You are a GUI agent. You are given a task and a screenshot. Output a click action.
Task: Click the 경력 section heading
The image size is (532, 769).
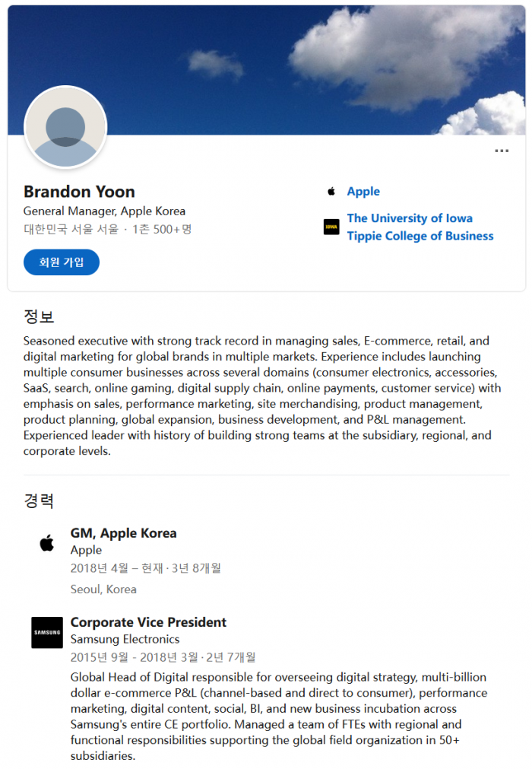point(39,500)
